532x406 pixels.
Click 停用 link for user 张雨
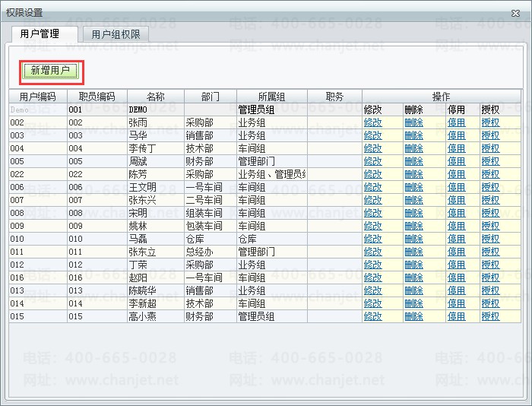coord(456,122)
